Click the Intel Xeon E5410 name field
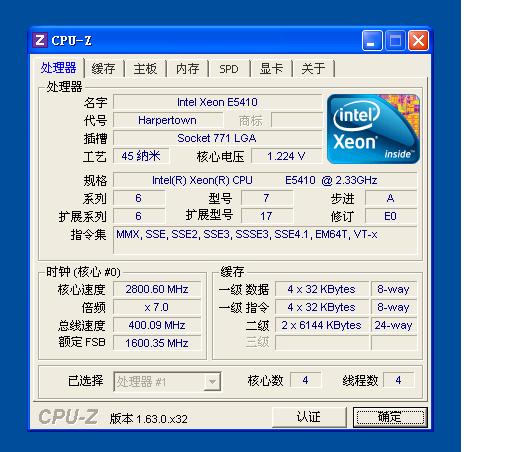The image size is (512, 452). pos(217,102)
